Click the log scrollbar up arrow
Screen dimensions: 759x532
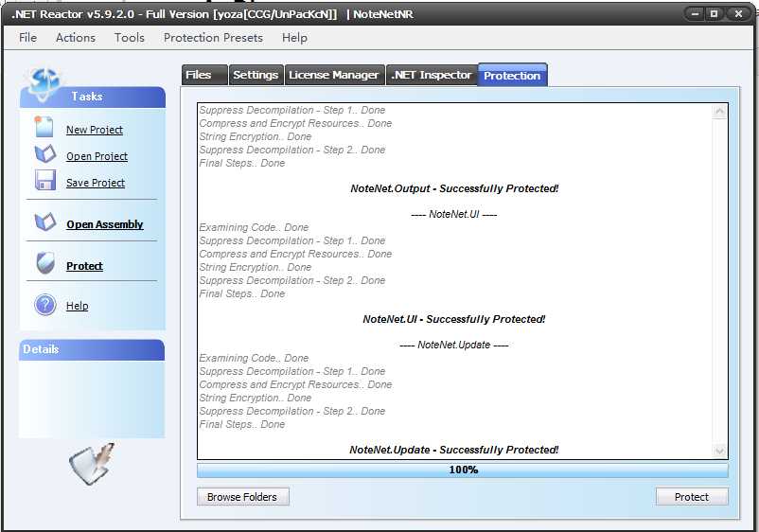click(719, 112)
